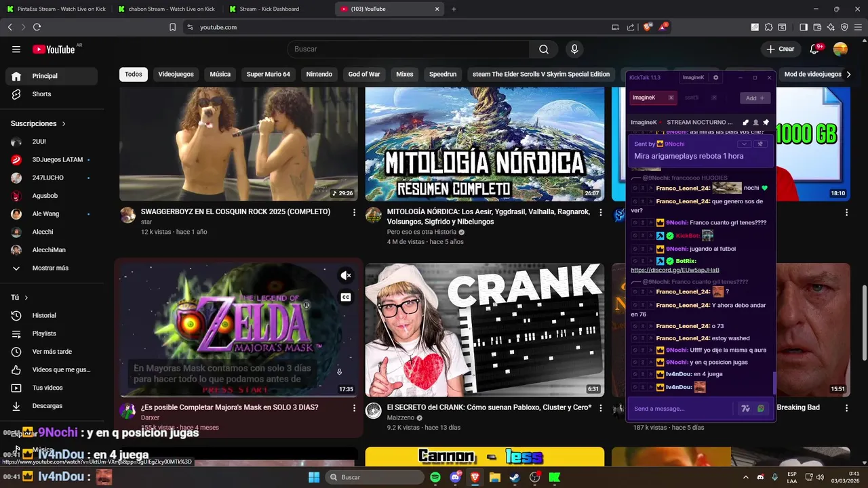Open the Mitología Nórdica video thumbnail

pos(485,144)
